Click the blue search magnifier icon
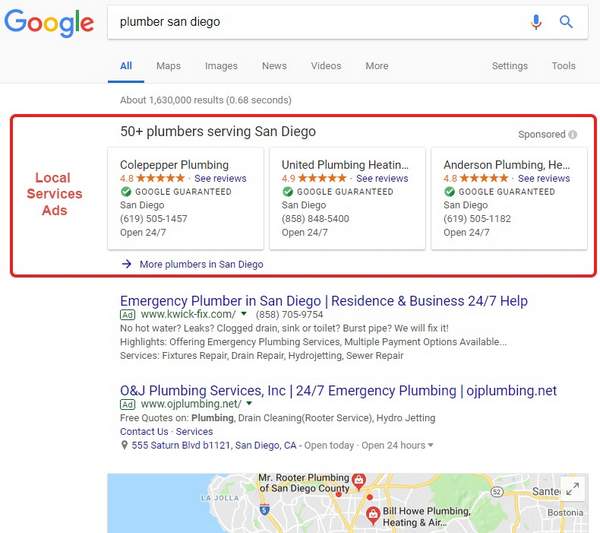This screenshot has width=600, height=533. (566, 22)
